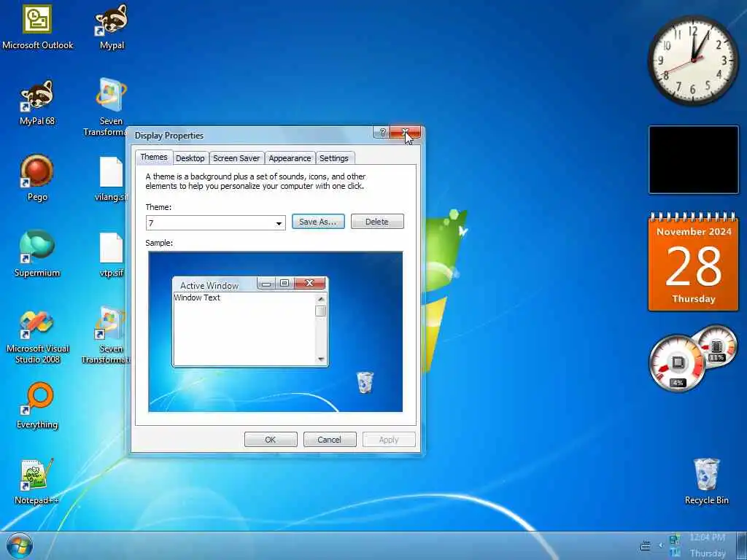Screen dimensions: 747x560
Task: Open Microsoft Outlook desktop icon
Action: coord(38,27)
